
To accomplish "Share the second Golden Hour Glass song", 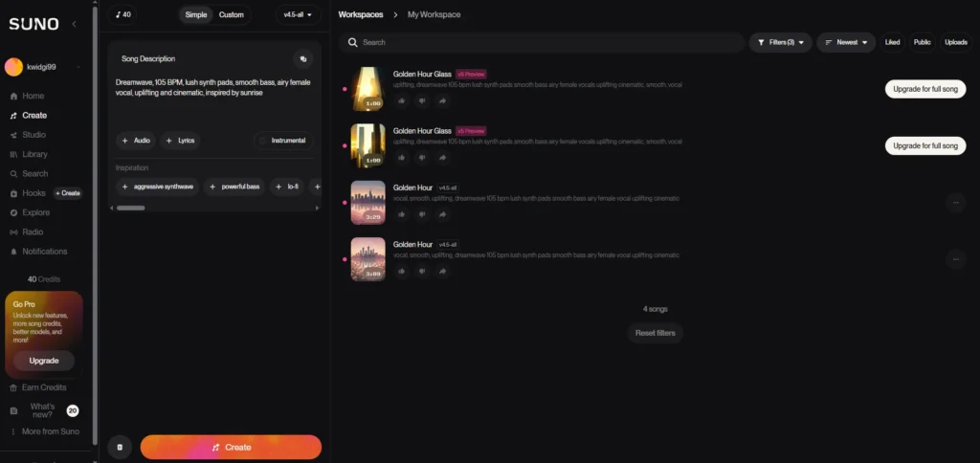I will [442, 158].
